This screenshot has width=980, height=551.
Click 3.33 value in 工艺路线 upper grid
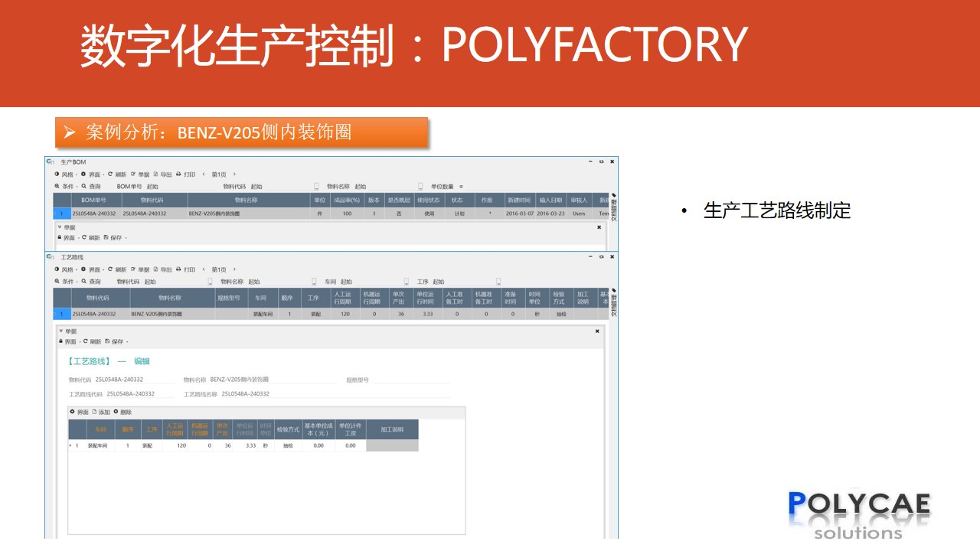[427, 314]
